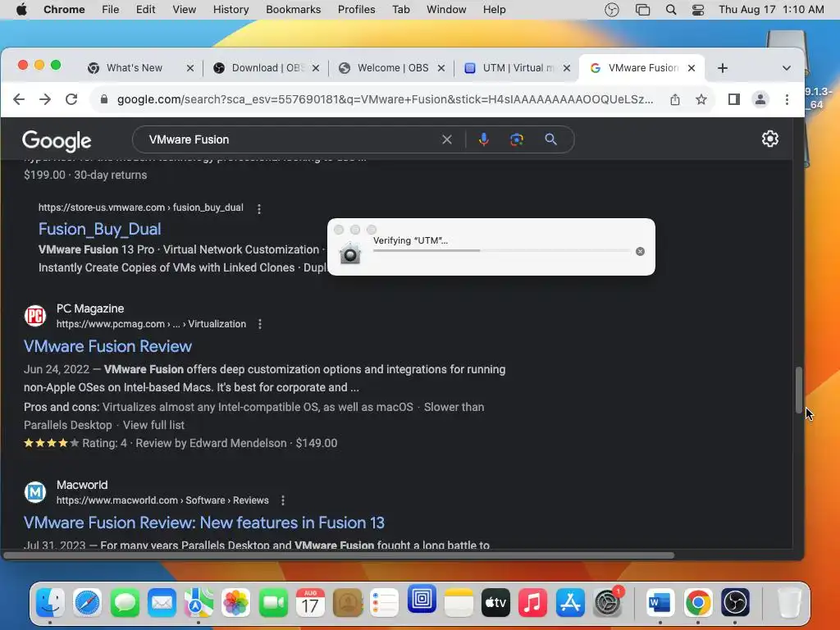Open the File menu

click(111, 10)
